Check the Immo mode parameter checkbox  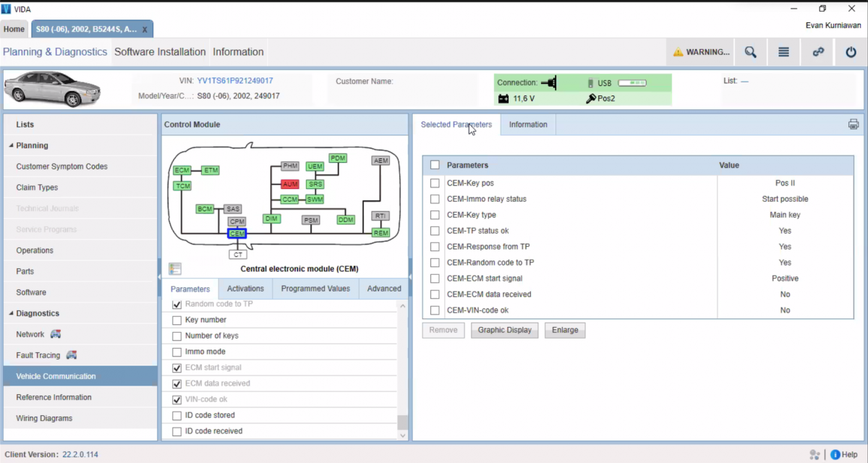(x=176, y=352)
